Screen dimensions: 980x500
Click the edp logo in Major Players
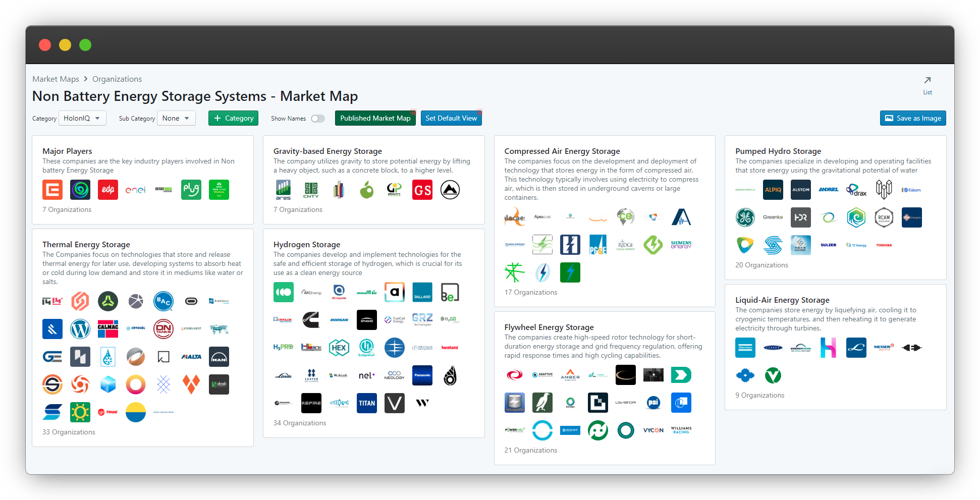[108, 190]
